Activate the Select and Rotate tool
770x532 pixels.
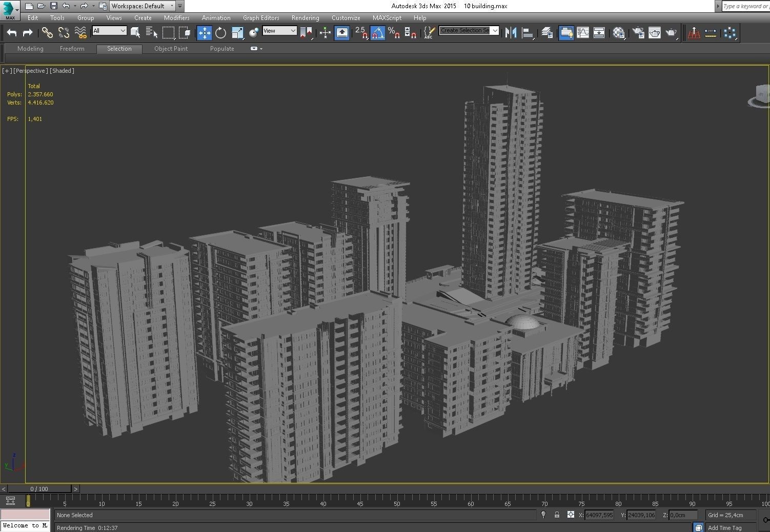coord(221,33)
